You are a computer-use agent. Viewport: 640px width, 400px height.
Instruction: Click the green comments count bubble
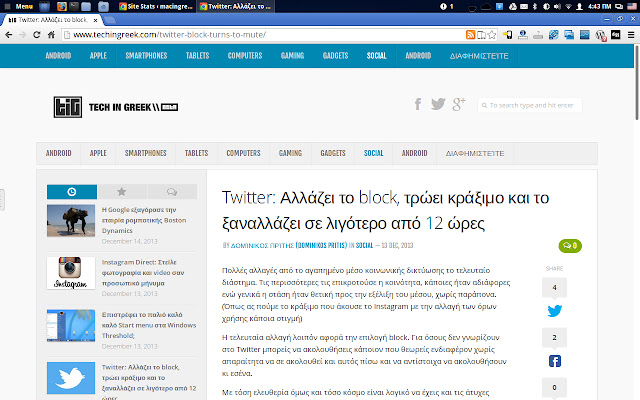[x=570, y=246]
